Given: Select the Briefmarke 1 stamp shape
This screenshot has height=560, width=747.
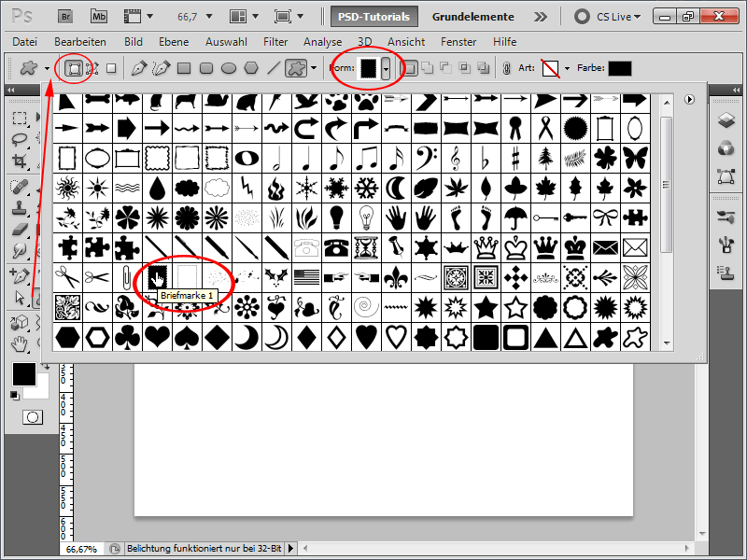Looking at the screenshot, I should 157,277.
